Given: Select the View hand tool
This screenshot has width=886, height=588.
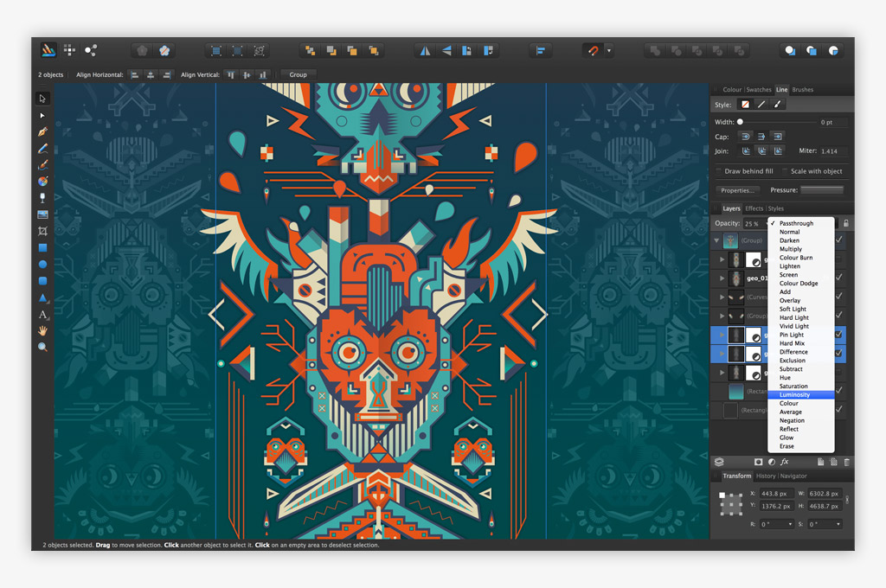Looking at the screenshot, I should pyautogui.click(x=42, y=330).
